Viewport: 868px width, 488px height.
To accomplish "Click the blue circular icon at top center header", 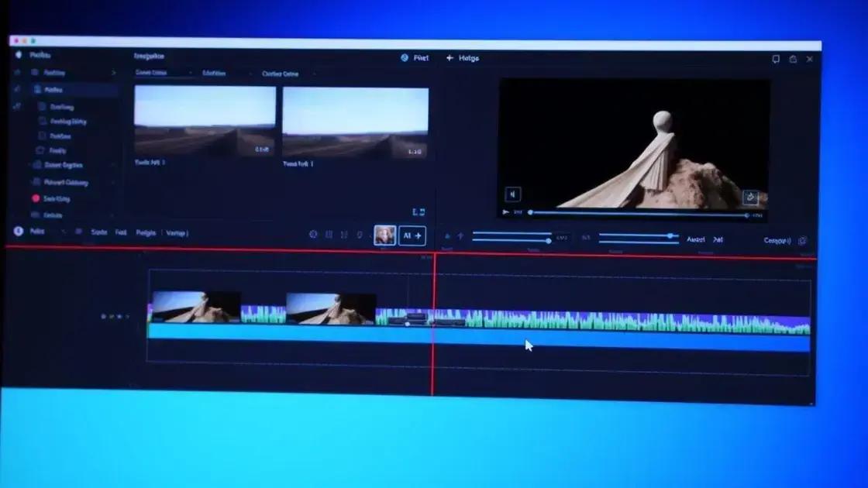I will coord(404,58).
